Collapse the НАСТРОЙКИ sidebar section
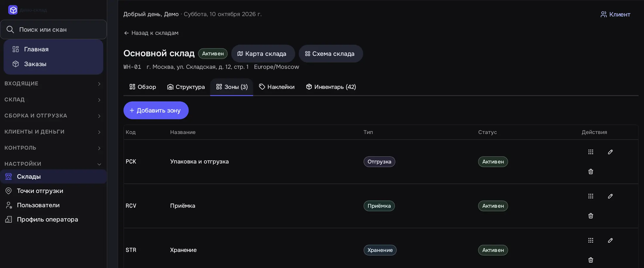 click(53, 164)
